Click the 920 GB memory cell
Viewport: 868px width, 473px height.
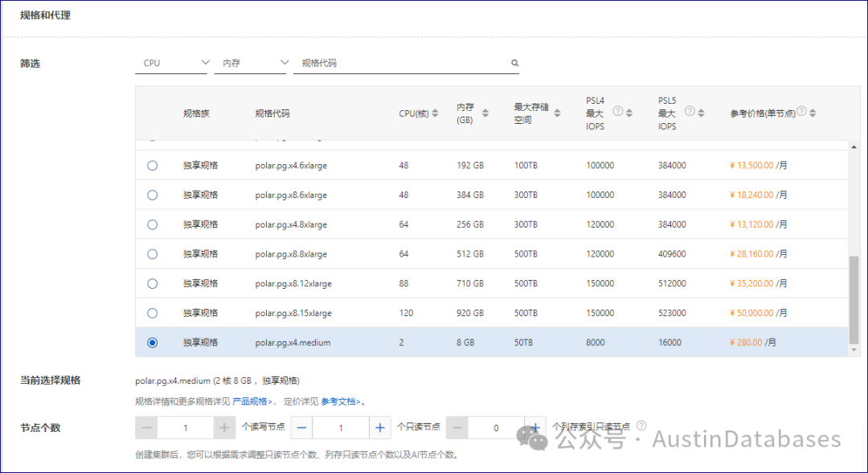coord(470,313)
